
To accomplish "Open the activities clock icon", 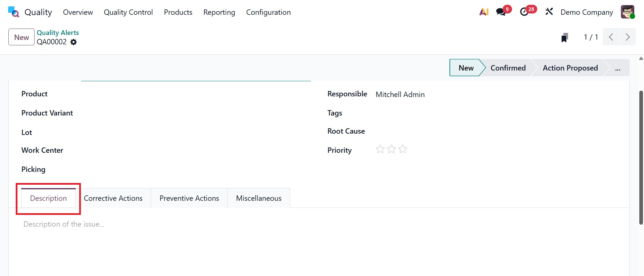I will [x=524, y=12].
